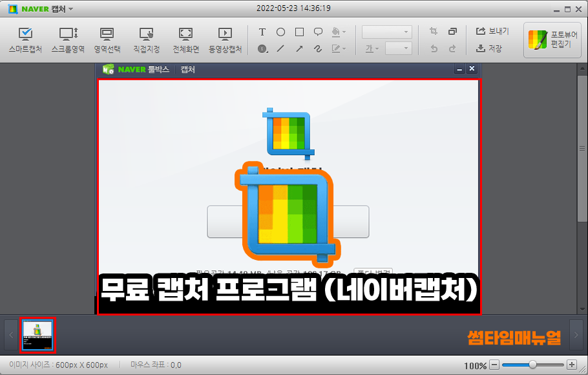The width and height of the screenshot is (588, 375).
Task: Capture the full screen with 전체화면
Action: click(185, 40)
